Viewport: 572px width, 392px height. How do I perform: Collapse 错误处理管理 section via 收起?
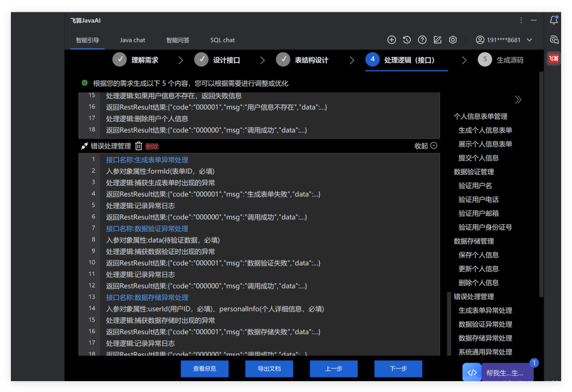click(425, 146)
